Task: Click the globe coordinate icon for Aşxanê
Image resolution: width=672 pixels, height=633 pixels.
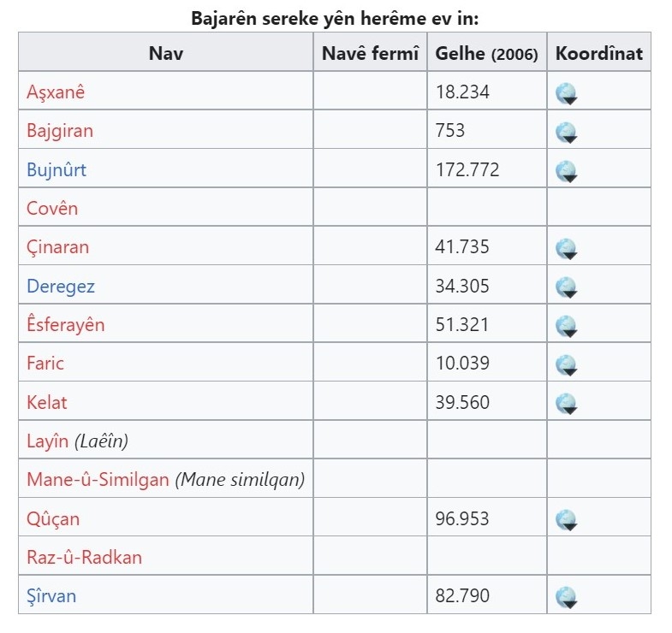Action: coord(566,93)
